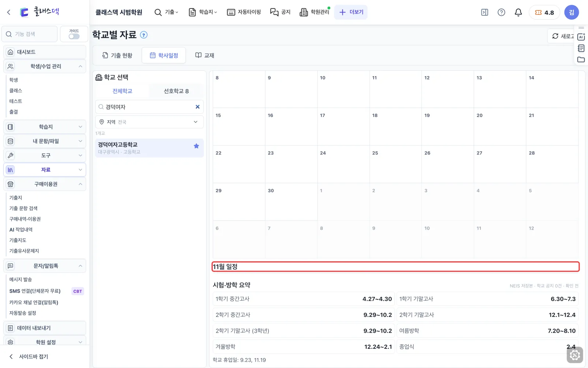Image resolution: width=588 pixels, height=368 pixels.
Task: Select the 학사일정 tab
Action: coord(164,55)
